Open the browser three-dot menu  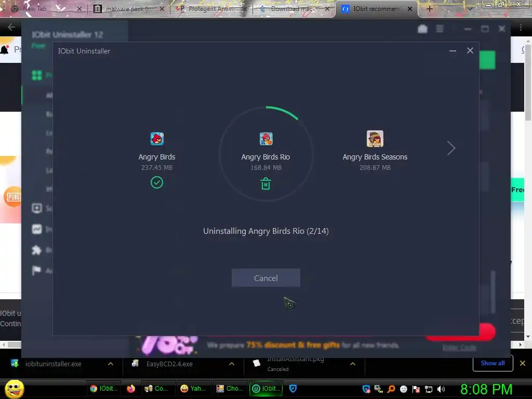[x=521, y=27]
